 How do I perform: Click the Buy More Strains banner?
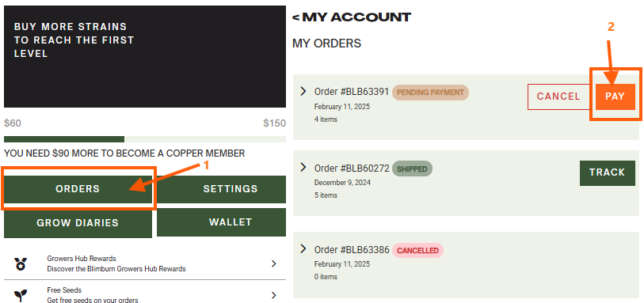145,57
